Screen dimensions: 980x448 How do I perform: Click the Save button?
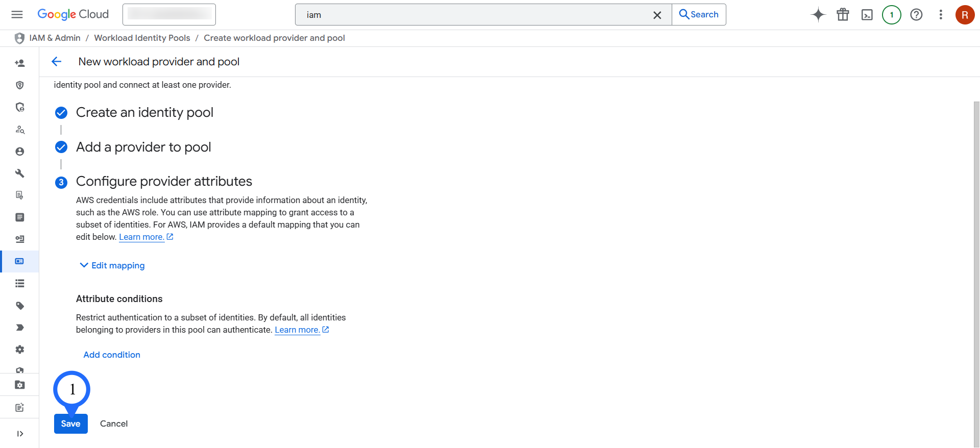(70, 424)
